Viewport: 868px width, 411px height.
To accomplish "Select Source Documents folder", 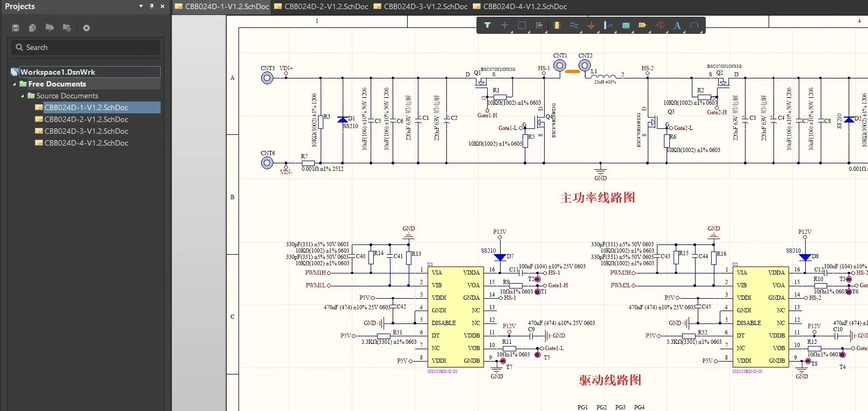I will click(67, 96).
